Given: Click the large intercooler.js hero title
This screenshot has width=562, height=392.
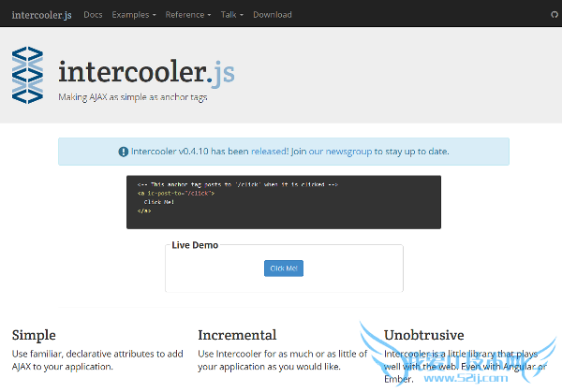Looking at the screenshot, I should 146,72.
